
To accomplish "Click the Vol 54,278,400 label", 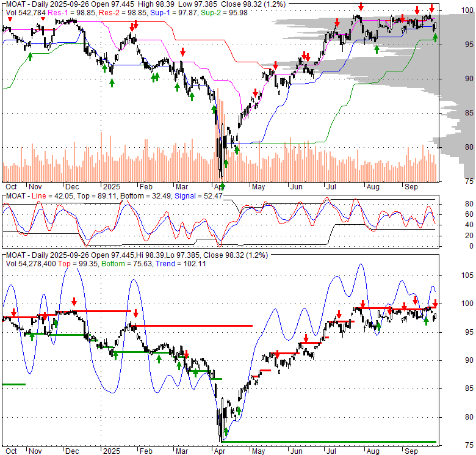I will (31, 264).
